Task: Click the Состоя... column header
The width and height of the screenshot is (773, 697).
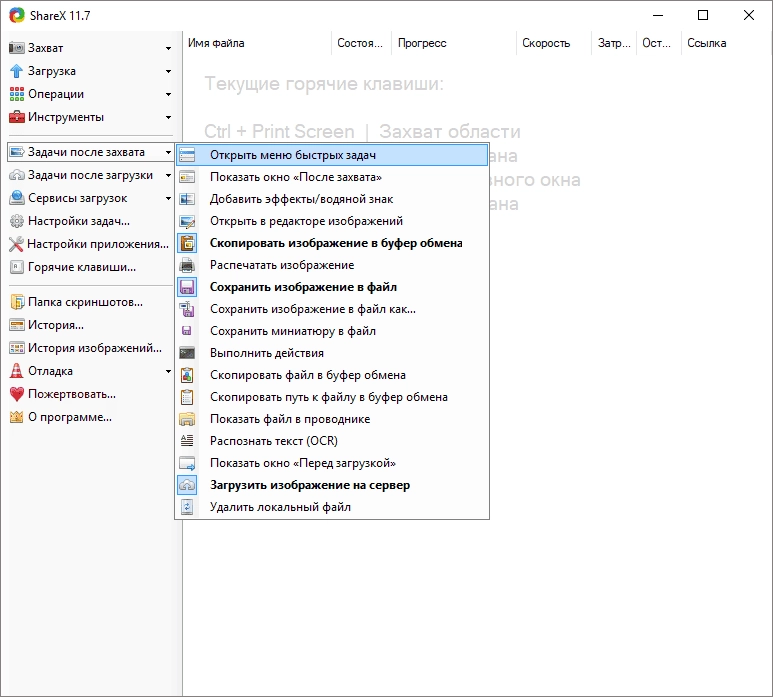Action: [x=361, y=43]
